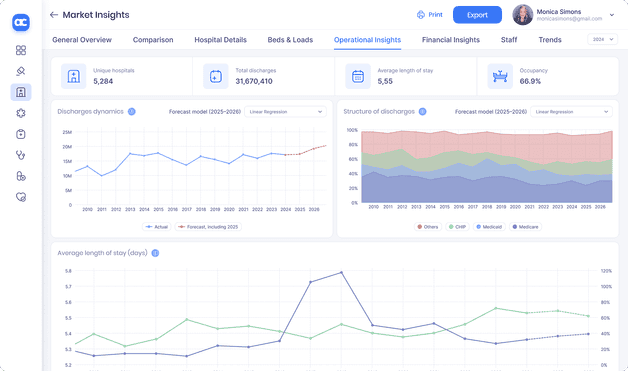This screenshot has width=628, height=371.
Task: Open Discharges dynamics forecast model dropdown
Action: pos(286,112)
